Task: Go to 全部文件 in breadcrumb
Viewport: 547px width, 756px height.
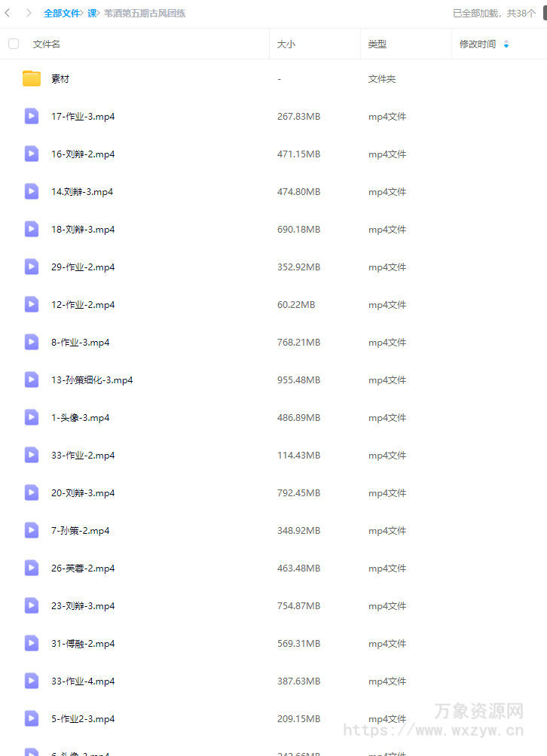Action: pos(62,13)
